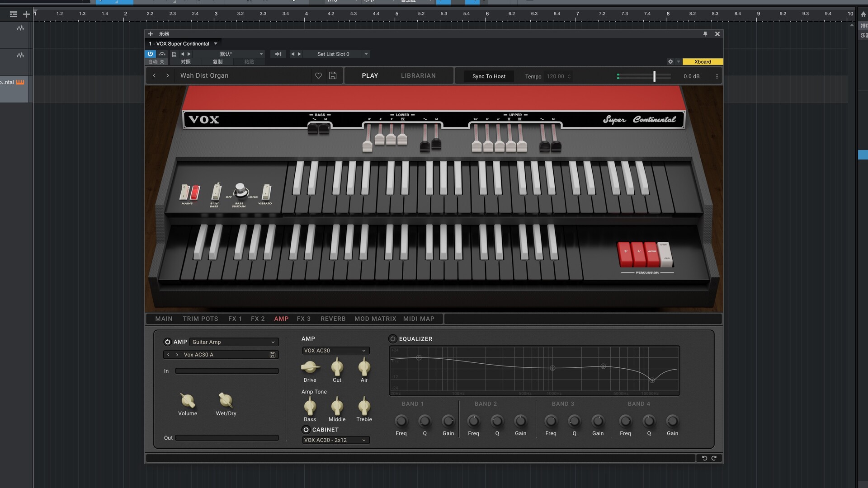Screen dimensions: 868x488
Task: Click the arrow-to-bar routing icon
Action: [278, 54]
